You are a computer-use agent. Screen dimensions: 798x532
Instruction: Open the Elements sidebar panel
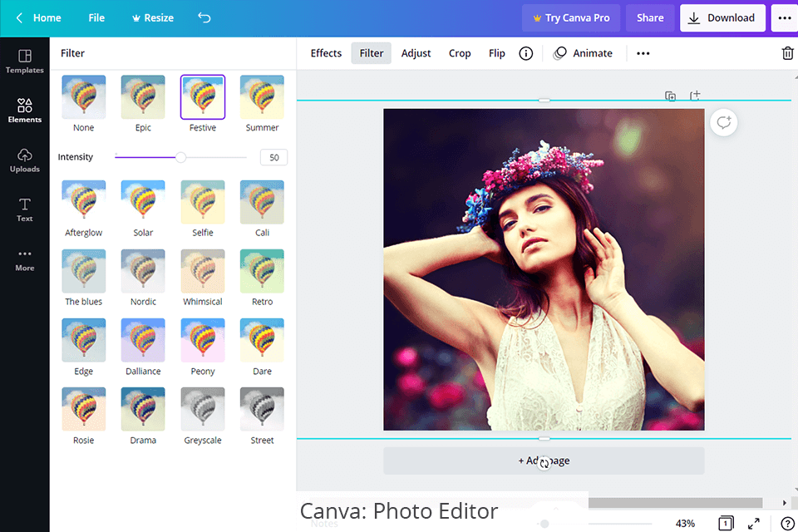pyautogui.click(x=24, y=111)
